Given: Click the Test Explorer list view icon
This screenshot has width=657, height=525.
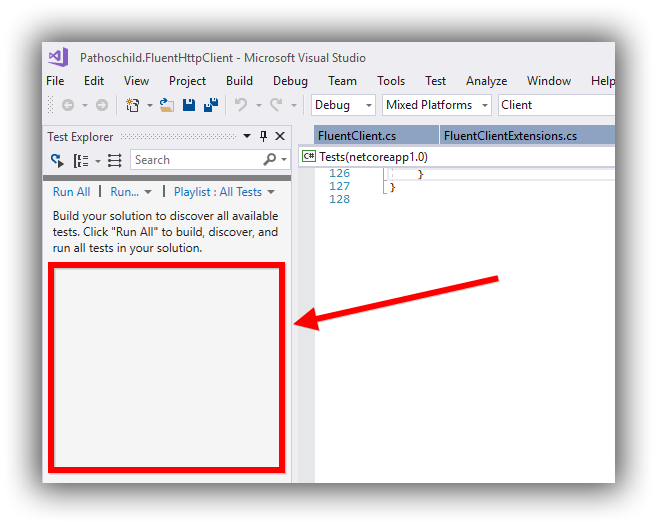Looking at the screenshot, I should click(x=114, y=160).
